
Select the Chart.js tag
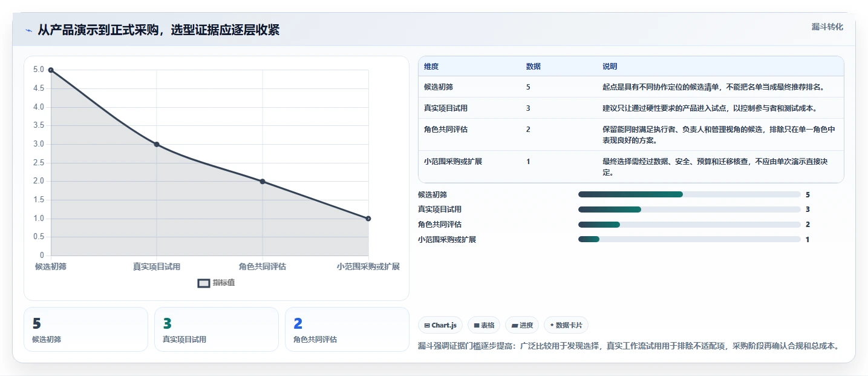pos(440,325)
